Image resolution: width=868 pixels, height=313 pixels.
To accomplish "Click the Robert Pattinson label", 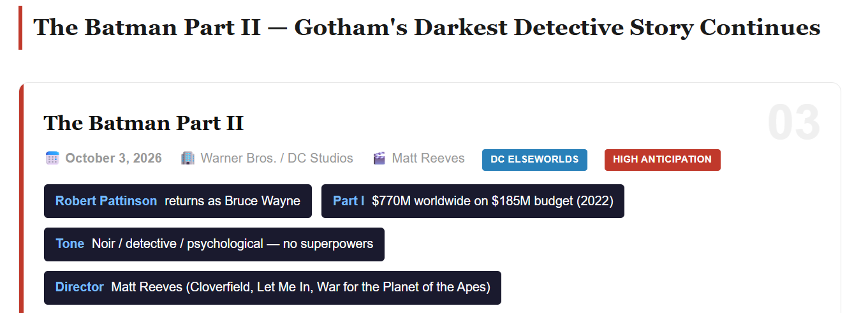I will [106, 201].
